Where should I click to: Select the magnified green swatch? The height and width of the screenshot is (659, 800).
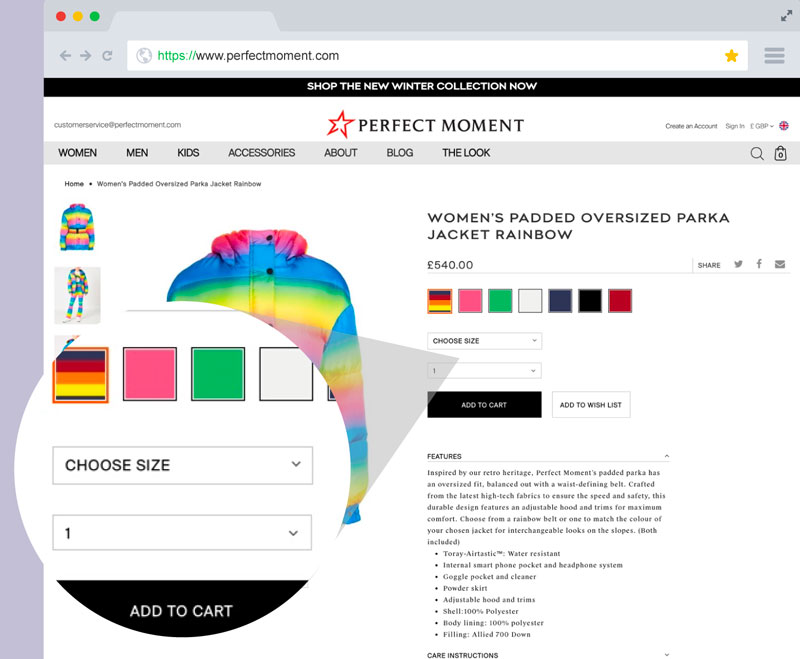click(x=218, y=374)
